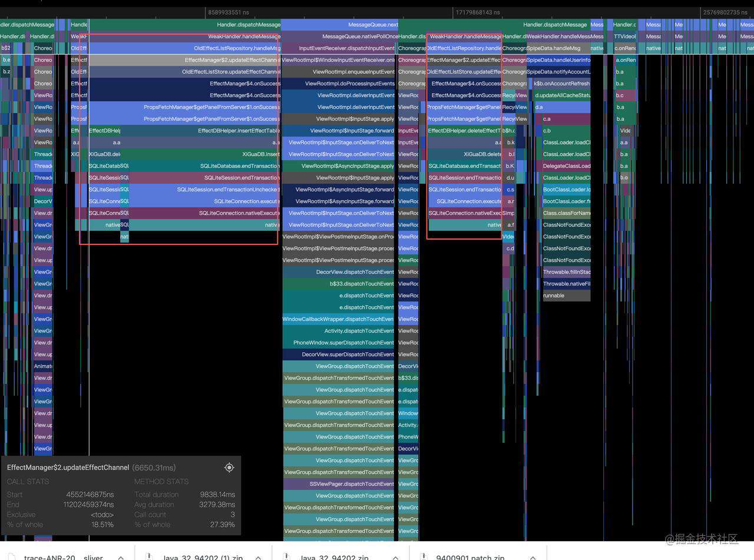Image resolution: width=754 pixels, height=560 pixels.
Task: Select the MessageQueue.nativePollOnce frame
Action: tap(340, 37)
